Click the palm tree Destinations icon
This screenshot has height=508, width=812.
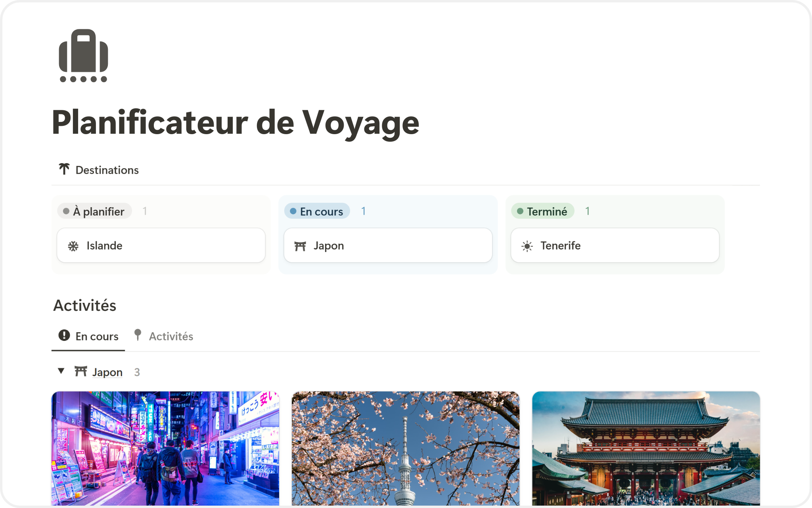(x=64, y=169)
